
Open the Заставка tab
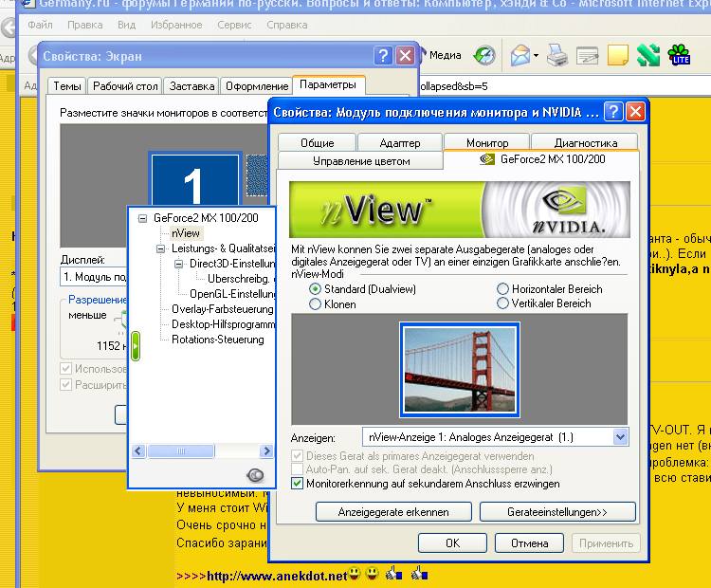click(191, 85)
